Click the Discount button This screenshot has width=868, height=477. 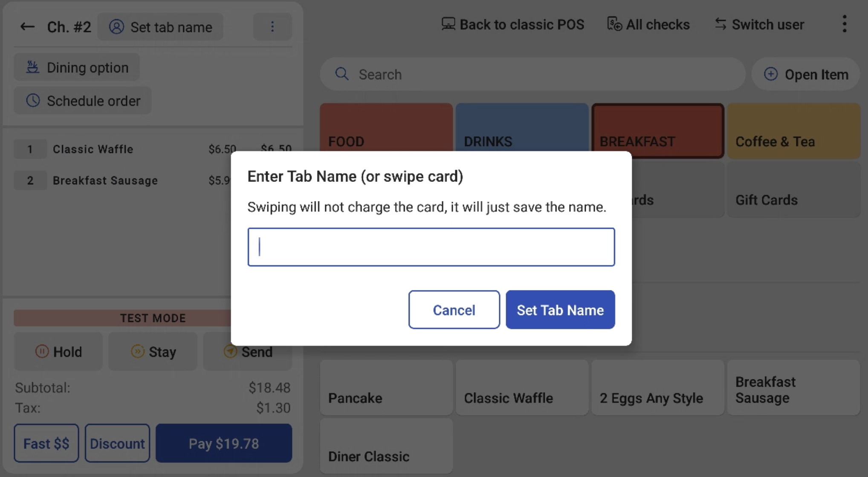tap(117, 443)
